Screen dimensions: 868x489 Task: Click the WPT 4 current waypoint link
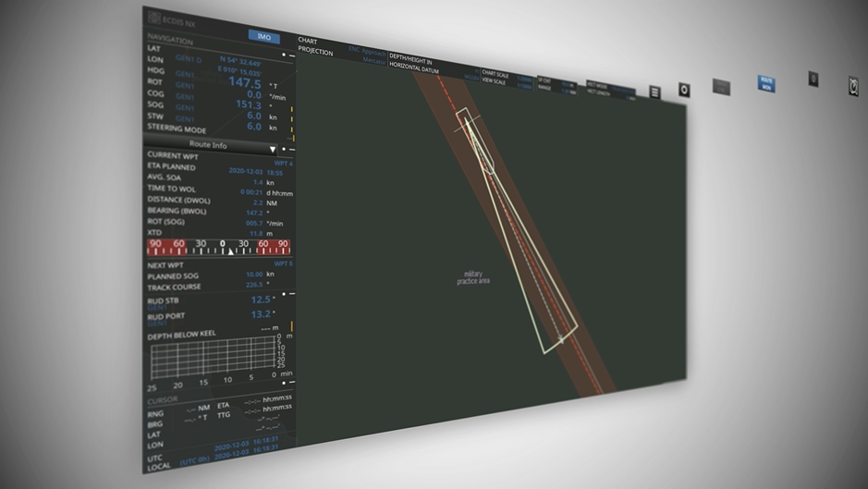click(x=283, y=163)
